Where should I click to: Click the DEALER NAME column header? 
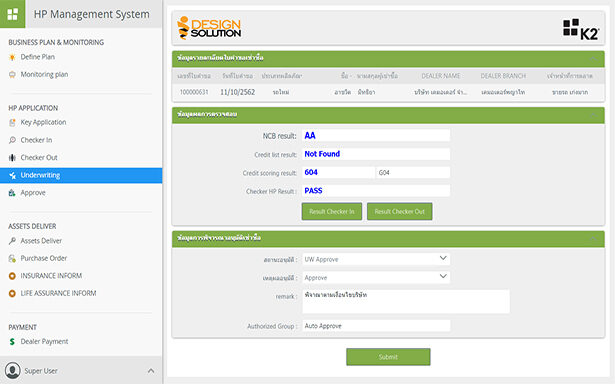(440, 76)
